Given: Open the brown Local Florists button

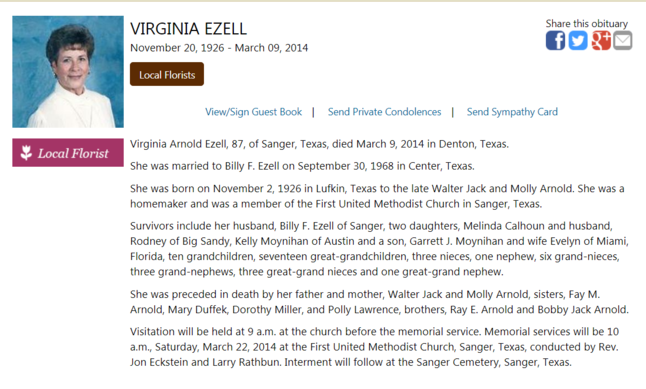Looking at the screenshot, I should click(x=167, y=74).
